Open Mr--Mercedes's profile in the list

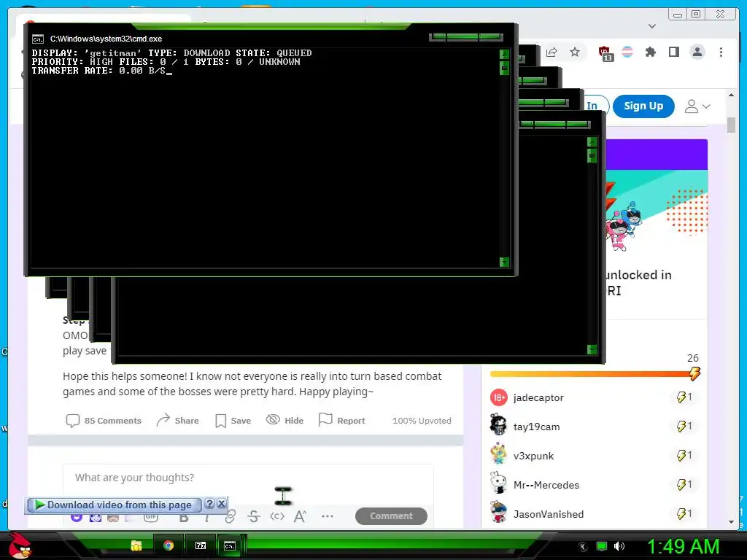point(546,485)
